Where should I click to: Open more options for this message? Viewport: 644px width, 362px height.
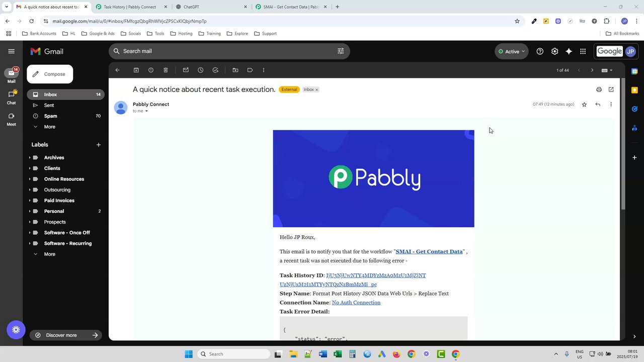(611, 105)
